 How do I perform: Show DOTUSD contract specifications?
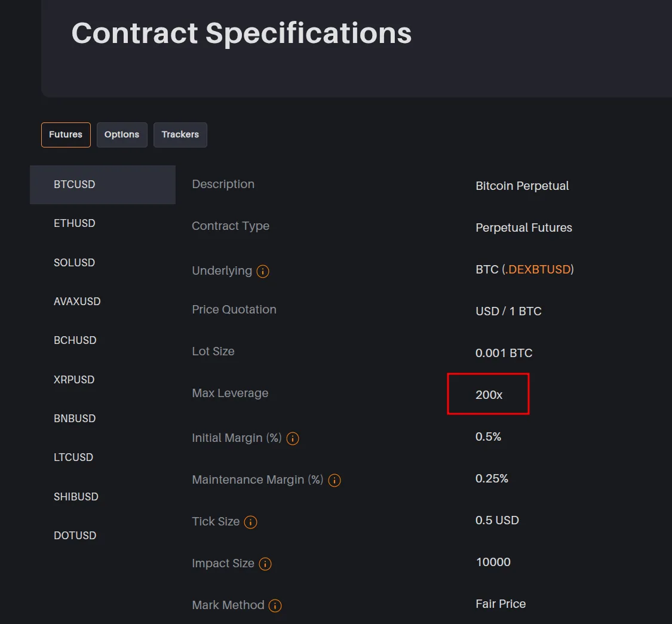point(75,536)
